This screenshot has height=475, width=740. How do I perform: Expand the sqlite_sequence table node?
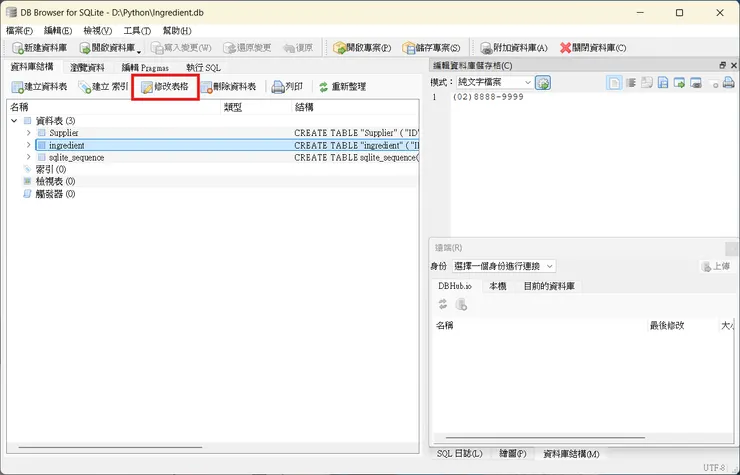point(28,157)
